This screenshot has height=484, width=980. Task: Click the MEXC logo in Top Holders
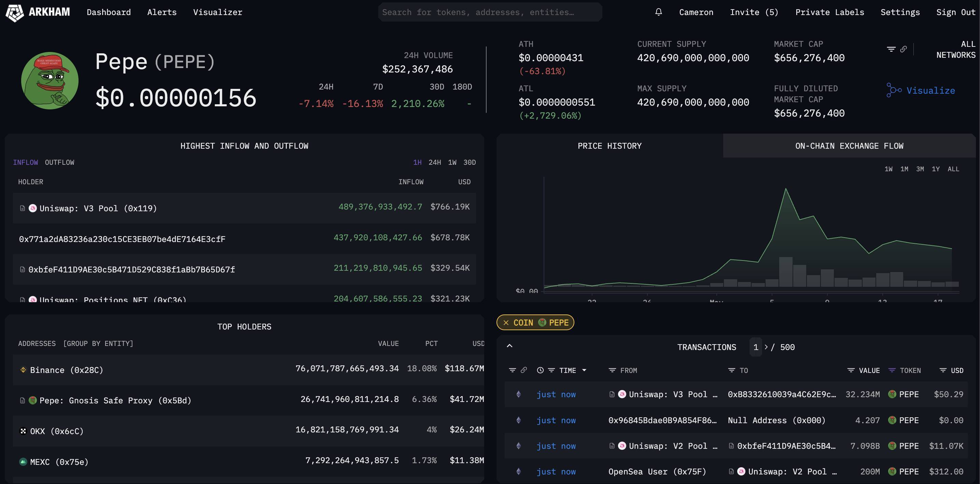23,462
